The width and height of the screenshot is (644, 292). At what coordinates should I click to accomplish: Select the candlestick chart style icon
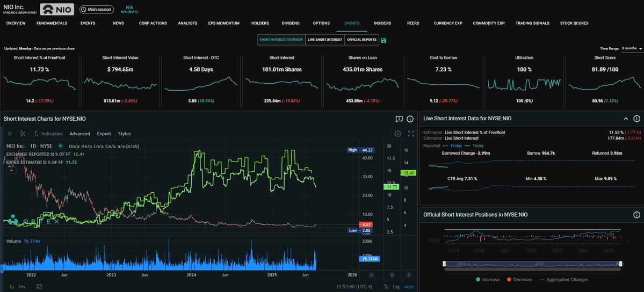23,134
